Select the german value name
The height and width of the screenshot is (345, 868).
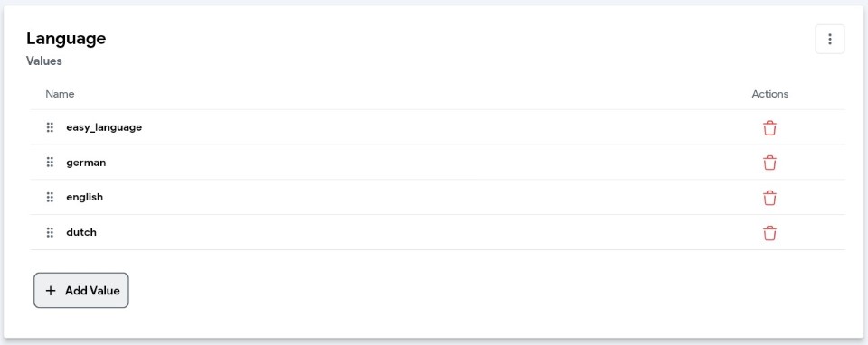86,163
